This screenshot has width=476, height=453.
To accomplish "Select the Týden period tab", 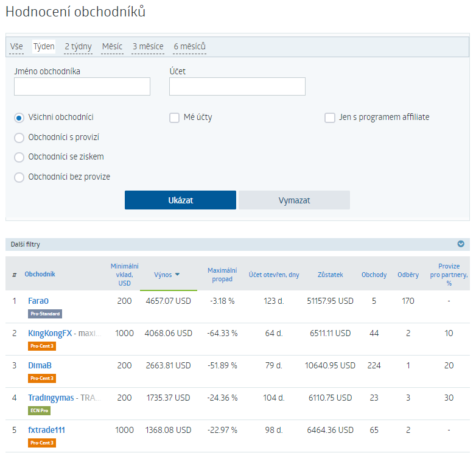I will [x=44, y=46].
